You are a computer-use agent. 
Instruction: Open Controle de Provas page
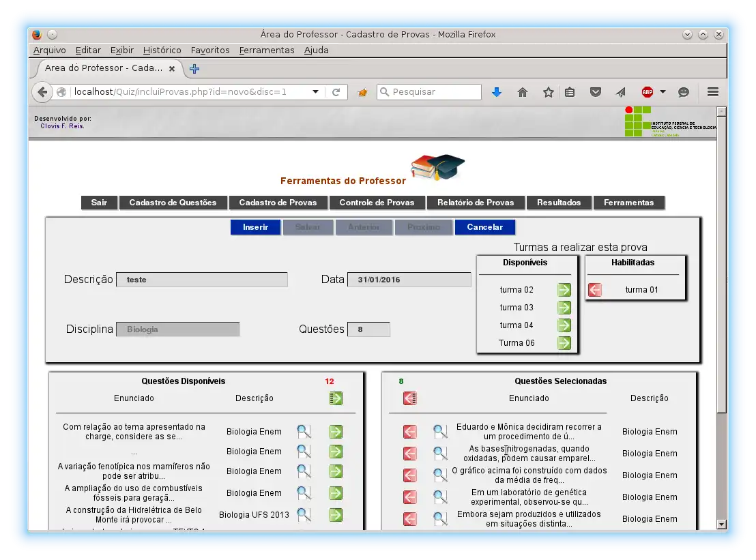[377, 203]
